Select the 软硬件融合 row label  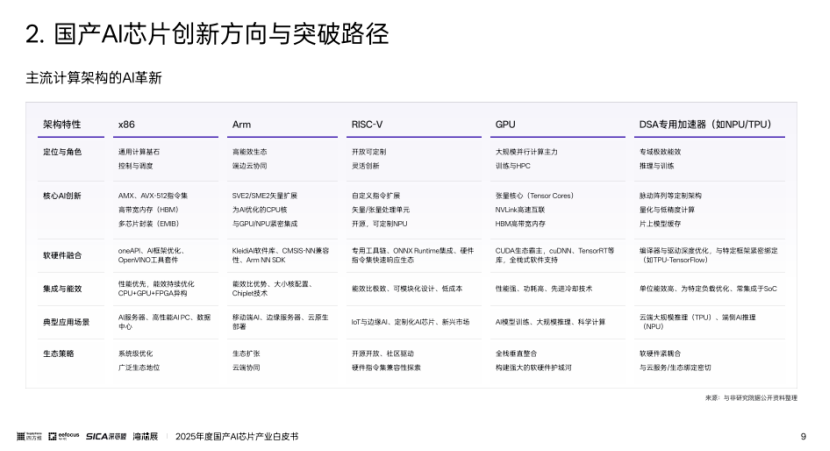(x=62, y=255)
